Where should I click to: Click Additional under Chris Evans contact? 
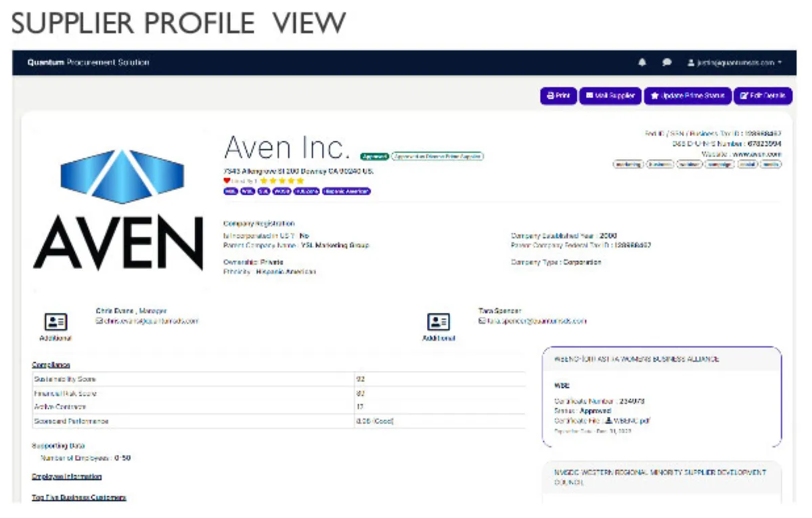point(55,338)
